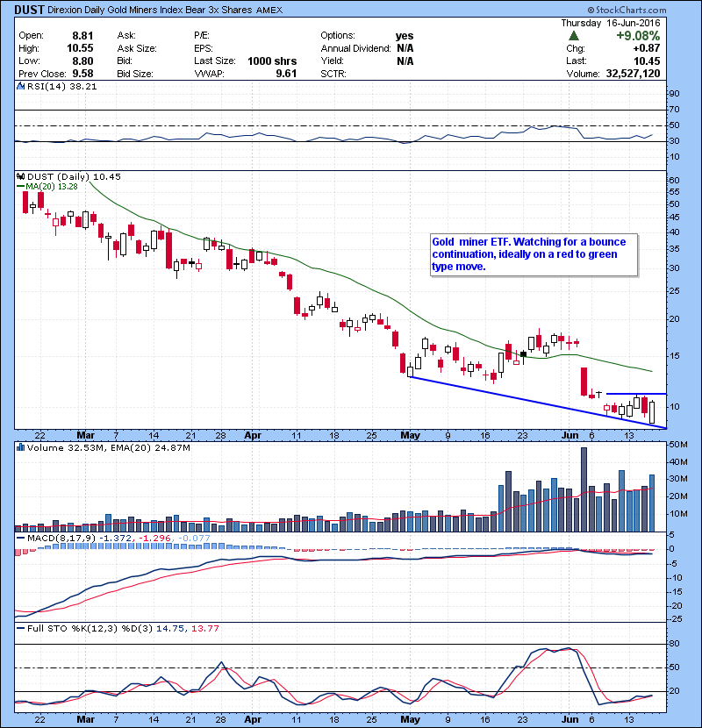The height and width of the screenshot is (728, 702).
Task: Click the RSI value 38.21
Action: coord(82,86)
